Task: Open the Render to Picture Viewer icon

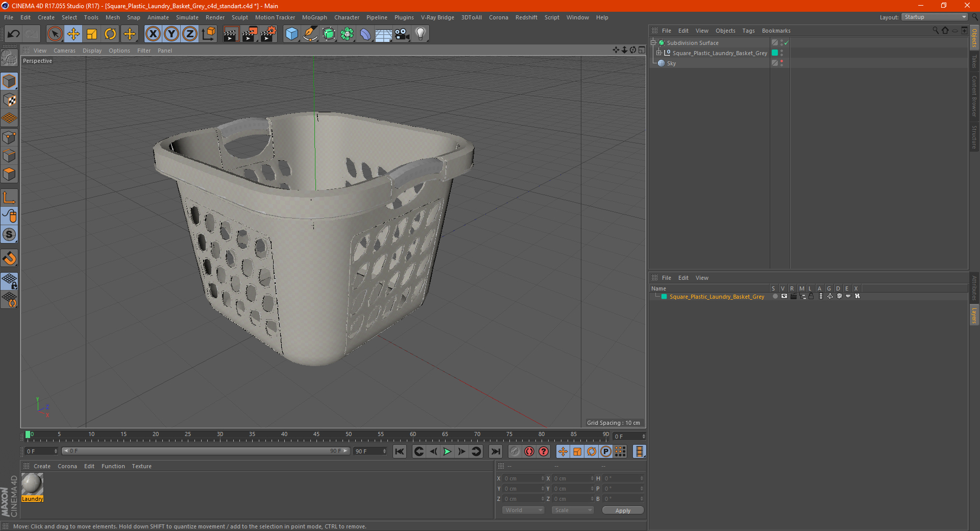Action: (x=250, y=34)
